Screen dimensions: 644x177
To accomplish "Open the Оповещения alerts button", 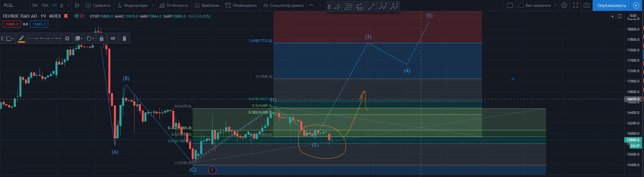I will (241, 5).
